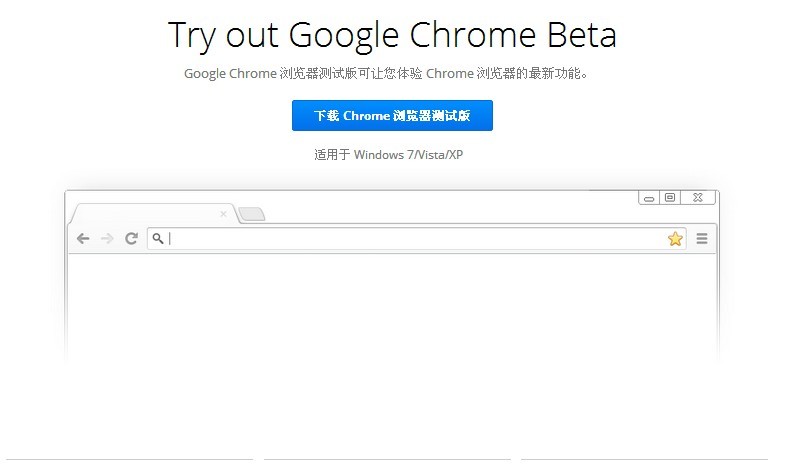Download the Chrome Beta with the blue button
Viewport: 790px width, 469px height.
392,116
